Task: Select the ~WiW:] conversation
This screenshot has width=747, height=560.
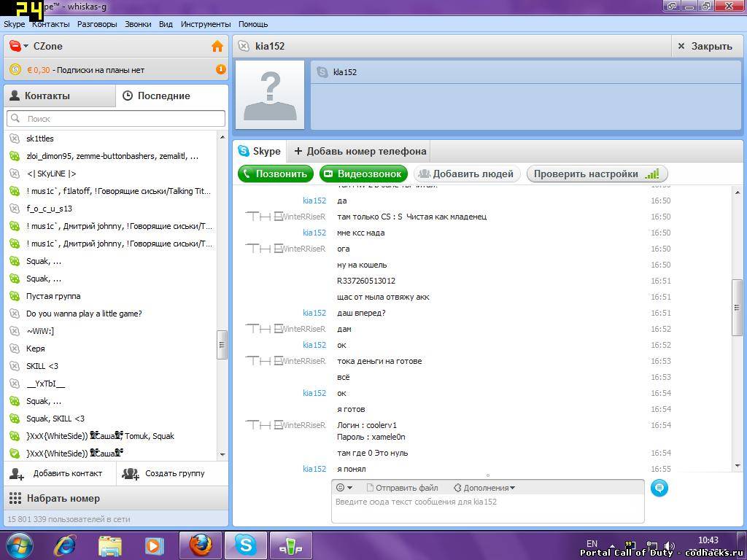Action: coord(110,331)
